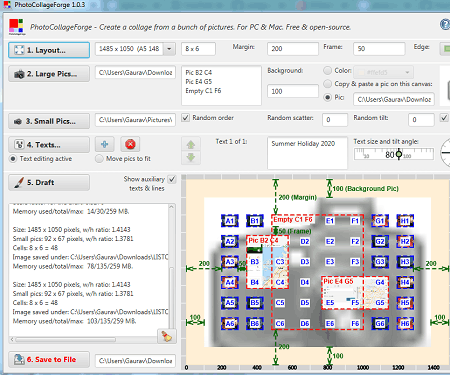Uncheck Show auxiliary texts & lines
The width and height of the screenshot is (450, 375).
[x=172, y=179]
